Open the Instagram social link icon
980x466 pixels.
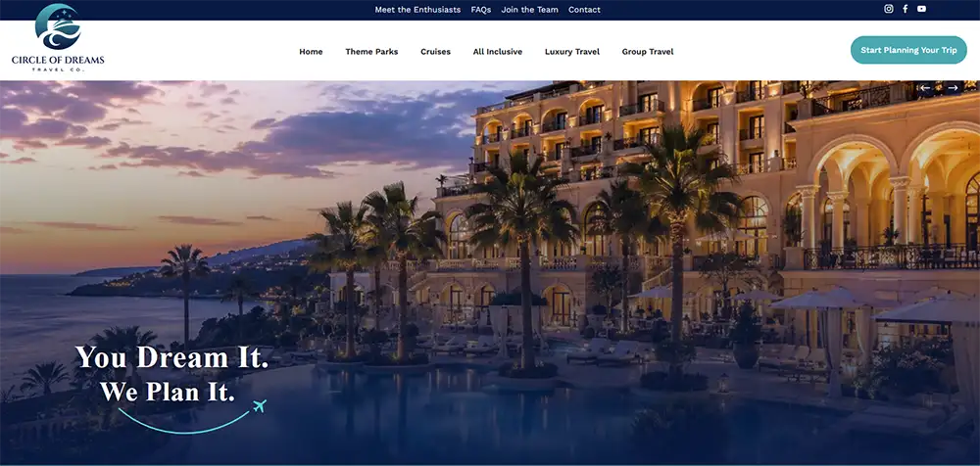tap(888, 9)
